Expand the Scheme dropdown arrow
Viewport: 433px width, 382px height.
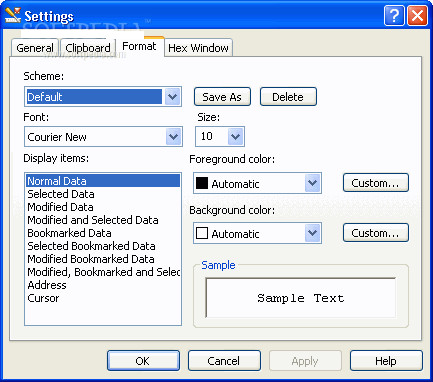173,97
